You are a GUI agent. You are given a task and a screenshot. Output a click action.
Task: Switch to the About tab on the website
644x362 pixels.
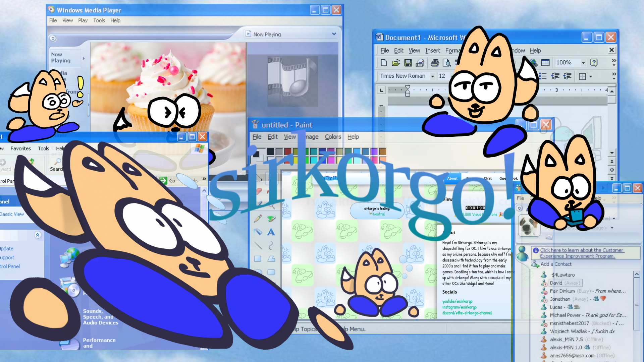pyautogui.click(x=452, y=178)
